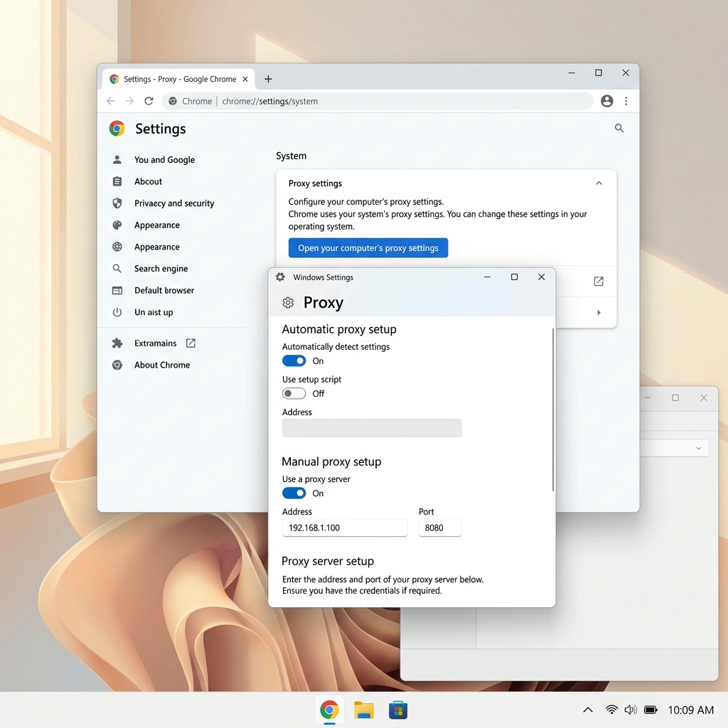Click the browser window icon beside Default browser
Screen dimensions: 728x728
coord(117,291)
